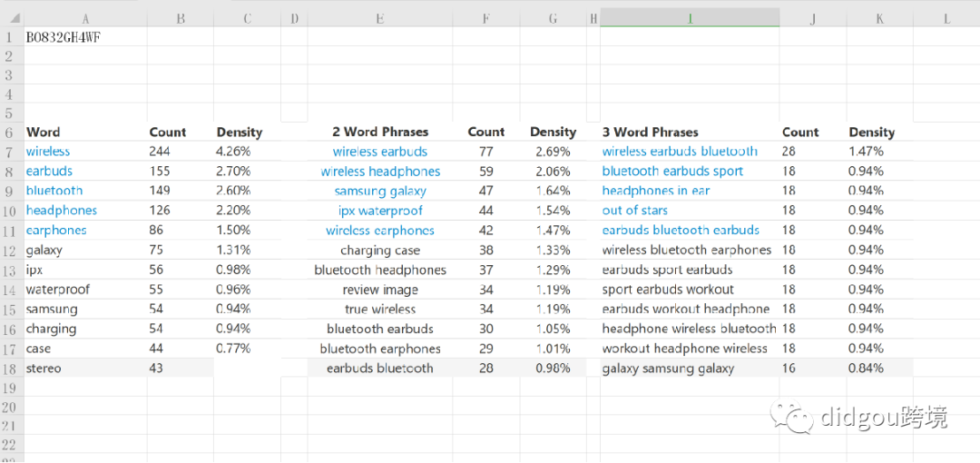Select column E header
This screenshot has width=980, height=463.
(380, 19)
